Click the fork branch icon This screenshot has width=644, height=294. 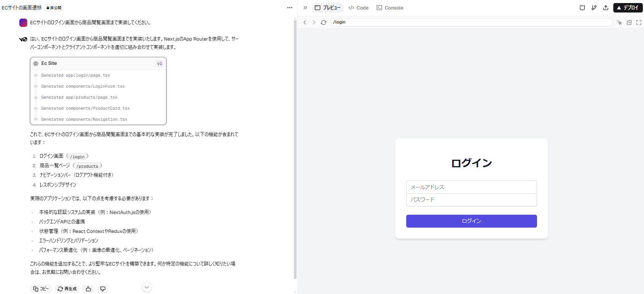click(x=594, y=8)
